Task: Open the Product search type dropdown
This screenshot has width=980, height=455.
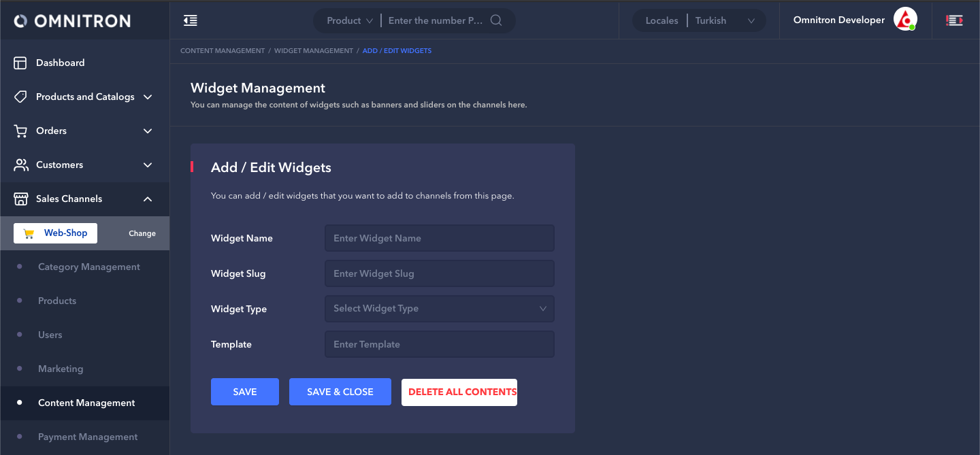Action: [x=350, y=20]
